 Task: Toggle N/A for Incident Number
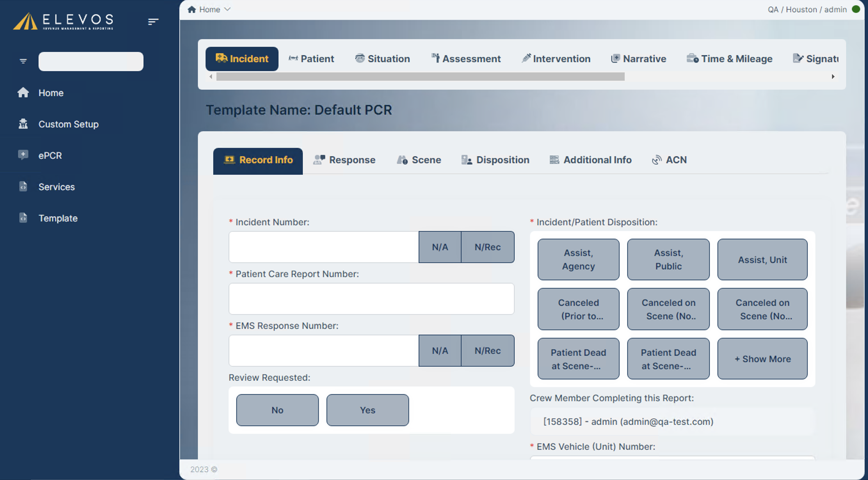point(440,247)
